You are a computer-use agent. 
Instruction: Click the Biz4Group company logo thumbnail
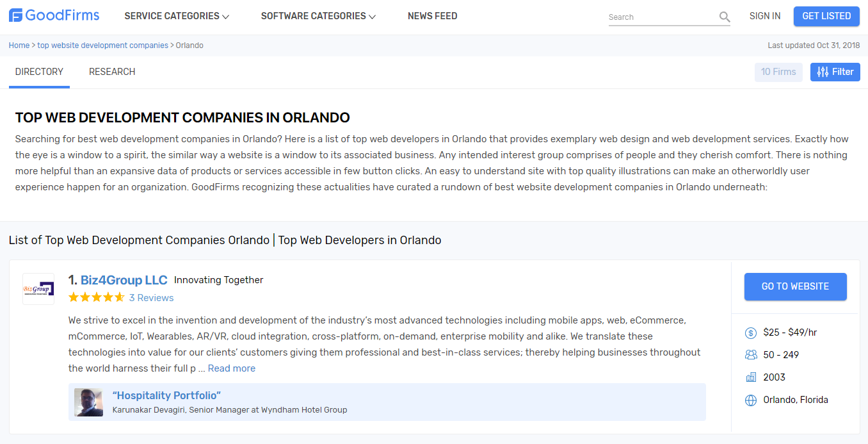pos(38,289)
